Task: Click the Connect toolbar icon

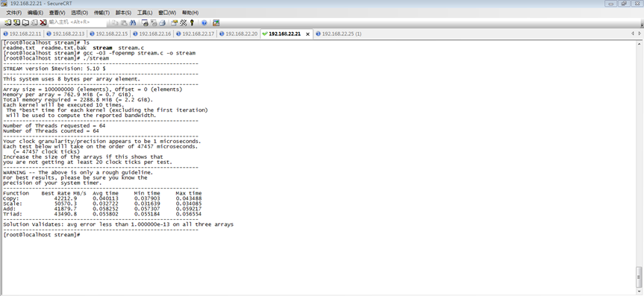Action: pos(7,22)
